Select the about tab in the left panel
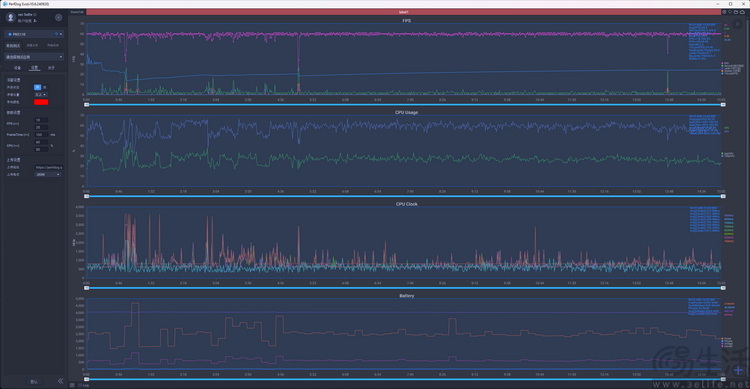750x389 pixels. pyautogui.click(x=51, y=68)
